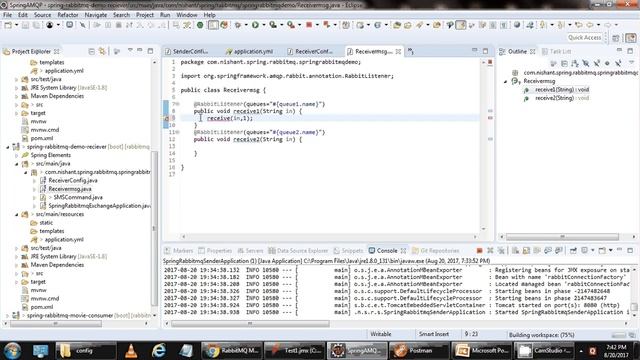Switch to the application.yml editor tab
This screenshot has height=360, width=640.
point(250,51)
